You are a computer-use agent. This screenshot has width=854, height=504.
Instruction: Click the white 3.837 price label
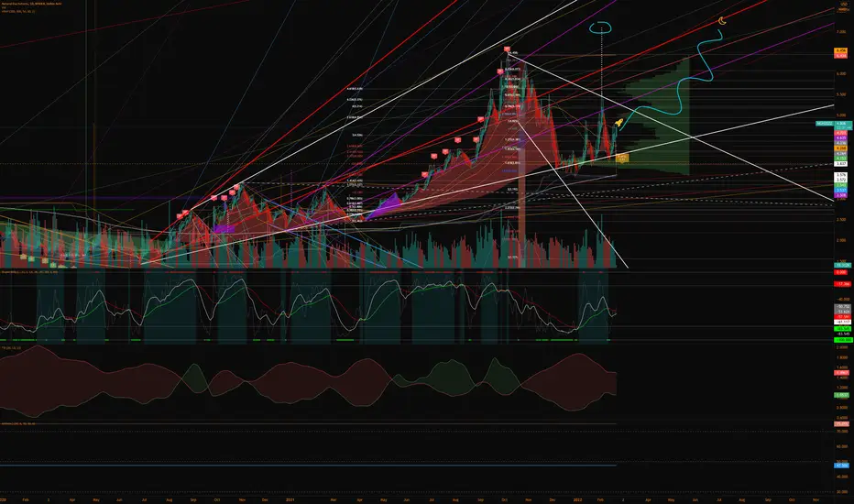click(841, 163)
